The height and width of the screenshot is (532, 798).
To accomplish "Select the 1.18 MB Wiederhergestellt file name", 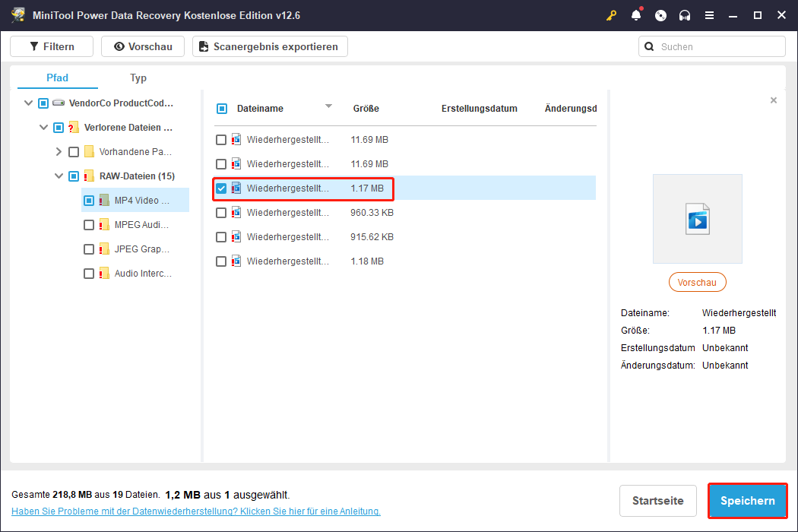I will [287, 261].
